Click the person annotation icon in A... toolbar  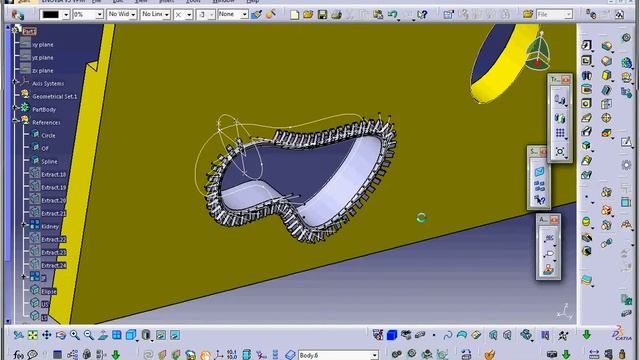[x=549, y=269]
